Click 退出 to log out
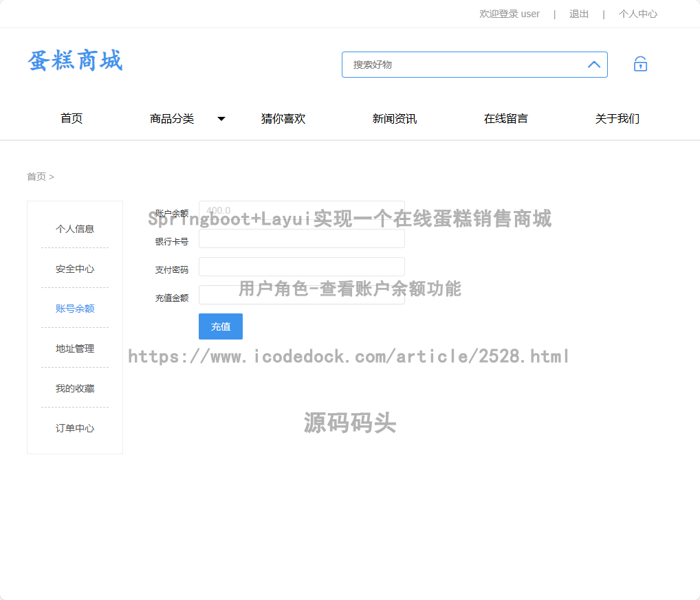 pyautogui.click(x=578, y=14)
